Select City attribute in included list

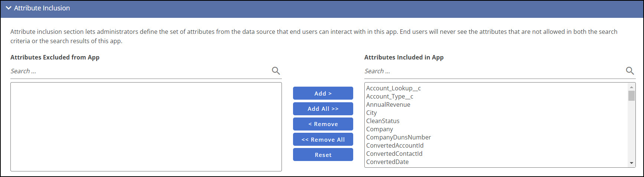[371, 113]
